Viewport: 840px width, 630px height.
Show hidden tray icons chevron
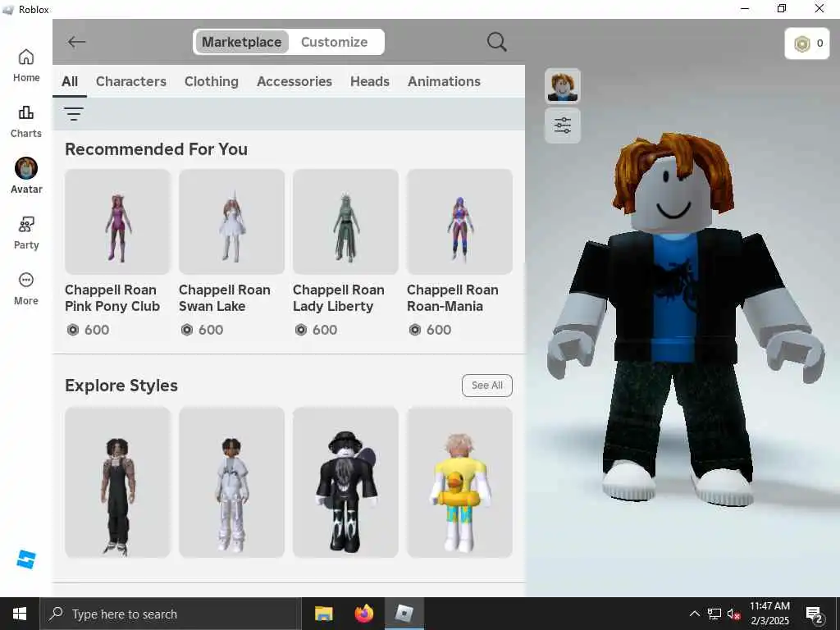(x=694, y=614)
